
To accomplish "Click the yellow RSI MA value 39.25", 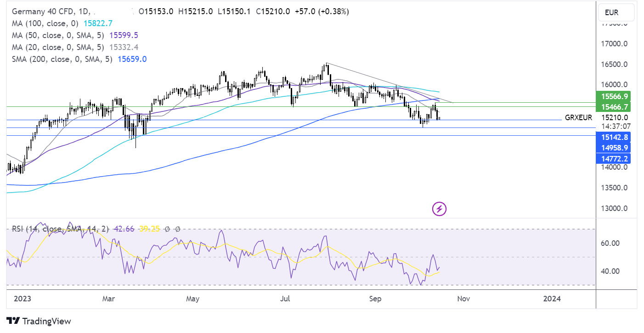I will (149, 228).
